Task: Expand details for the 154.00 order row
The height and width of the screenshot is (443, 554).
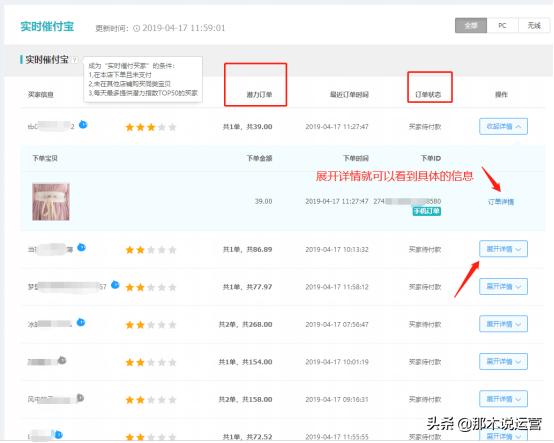Action: [x=503, y=361]
